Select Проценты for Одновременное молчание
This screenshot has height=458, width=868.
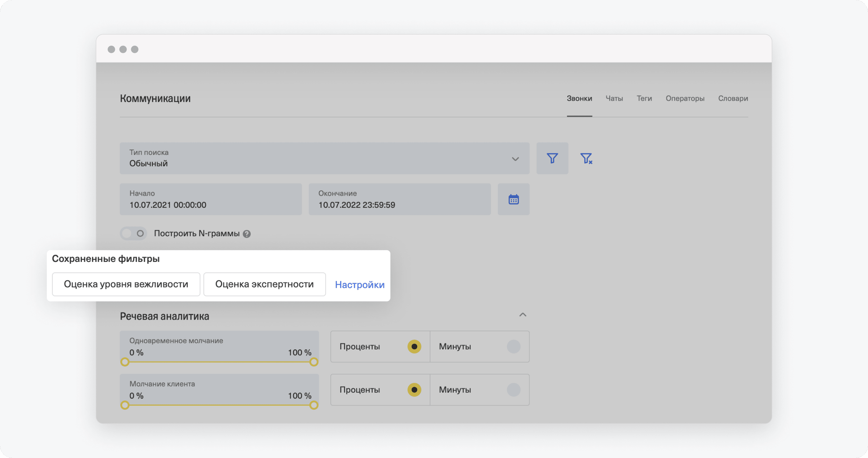click(380, 347)
